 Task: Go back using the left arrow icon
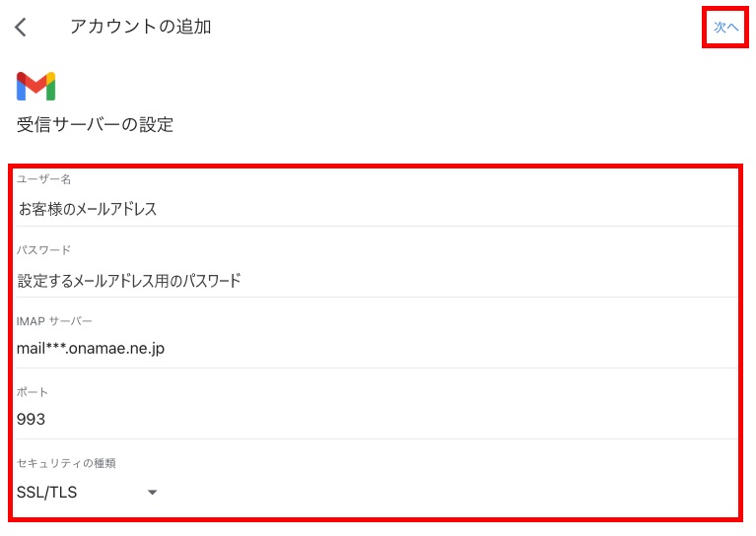click(x=21, y=27)
